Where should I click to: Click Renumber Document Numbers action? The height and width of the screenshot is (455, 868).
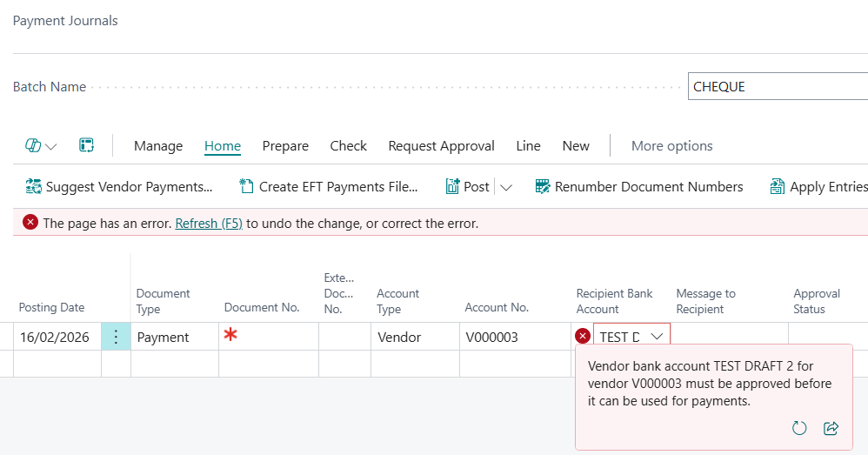click(x=638, y=186)
